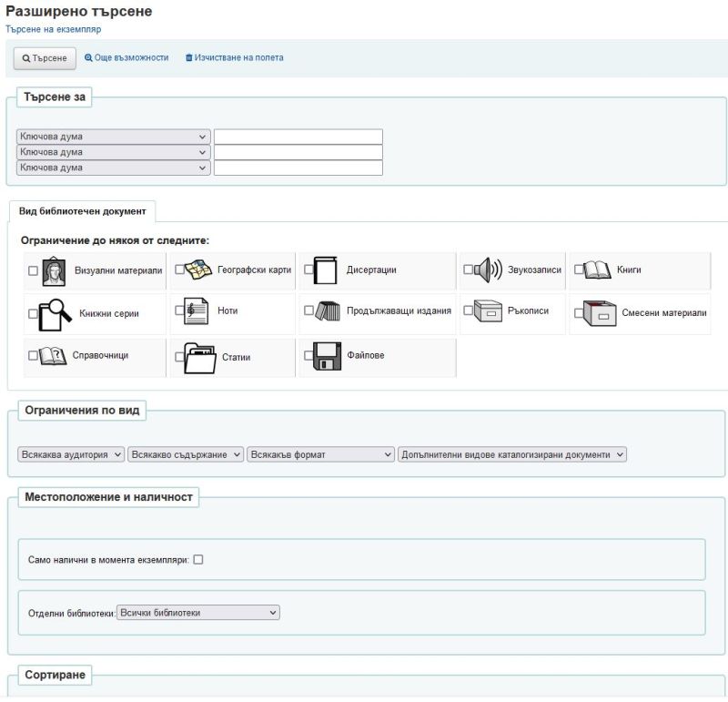Click the Ноти label
Image resolution: width=728 pixels, height=702 pixels.
coord(227,310)
